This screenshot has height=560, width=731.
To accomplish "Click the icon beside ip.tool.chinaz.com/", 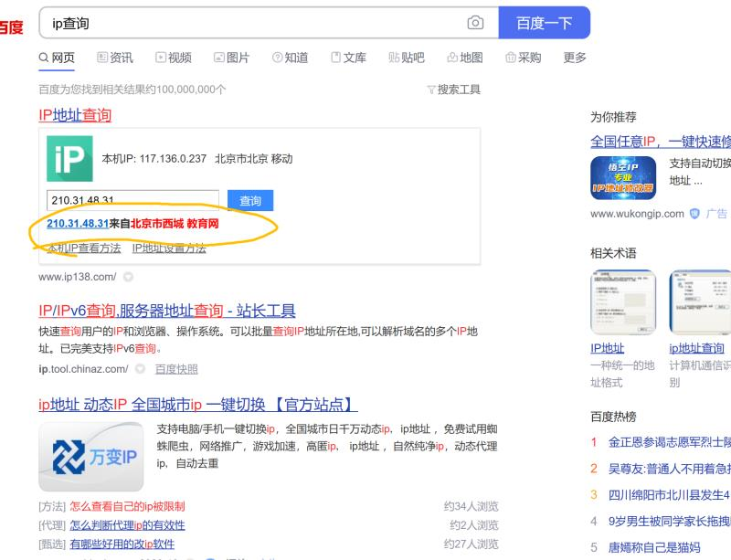I will [x=140, y=369].
